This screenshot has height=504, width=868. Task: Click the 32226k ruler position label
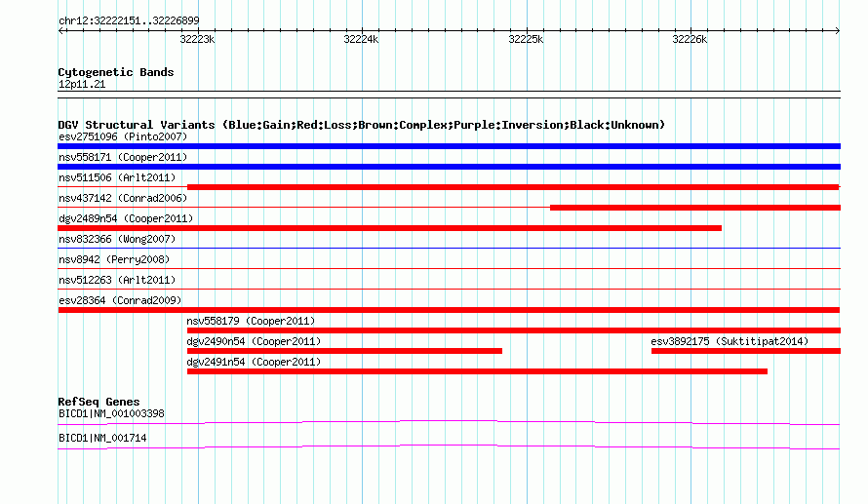pyautogui.click(x=690, y=39)
